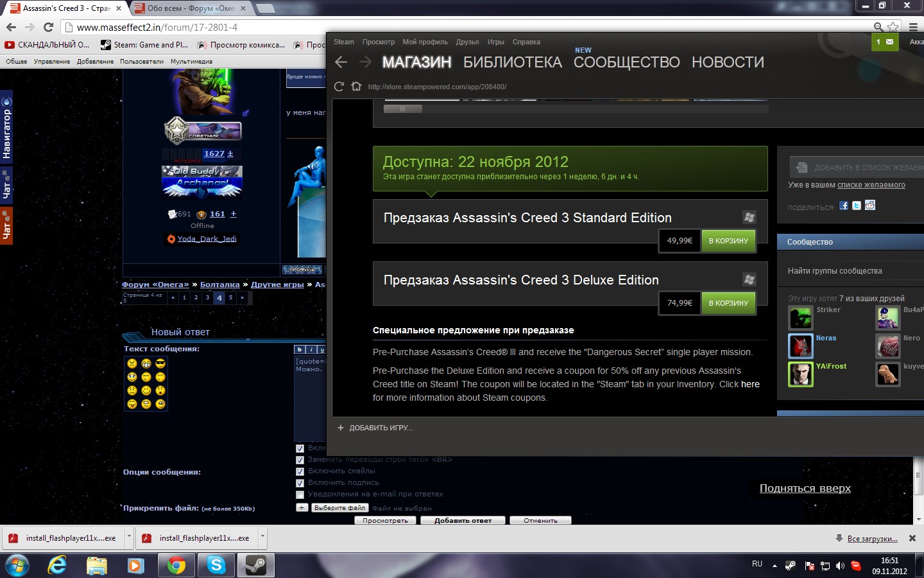Share the game on Reddit
This screenshot has width=924, height=578.
click(x=870, y=206)
